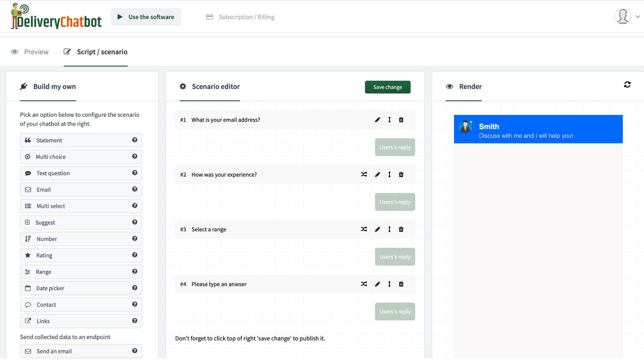Image resolution: width=644 pixels, height=362 pixels.
Task: Show help for Multi choice option
Action: coord(135,156)
